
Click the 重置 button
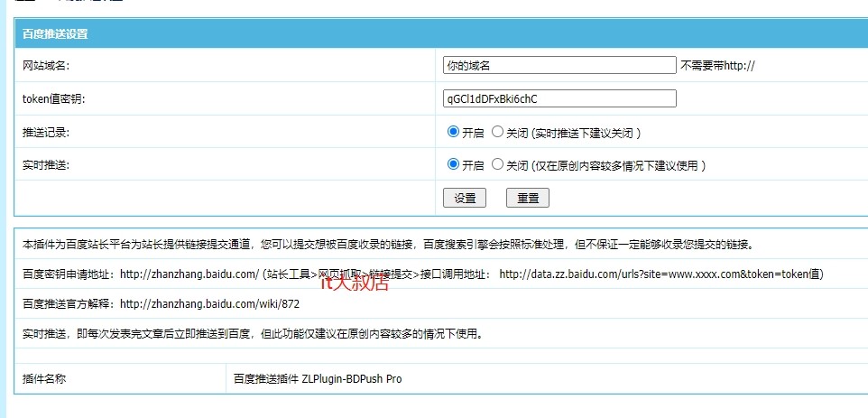[528, 199]
